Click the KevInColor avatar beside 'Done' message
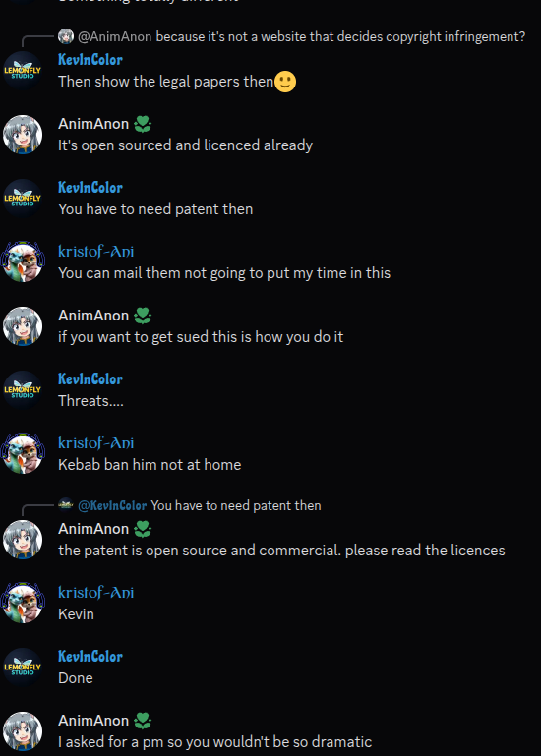This screenshot has height=756, width=541. click(x=23, y=668)
